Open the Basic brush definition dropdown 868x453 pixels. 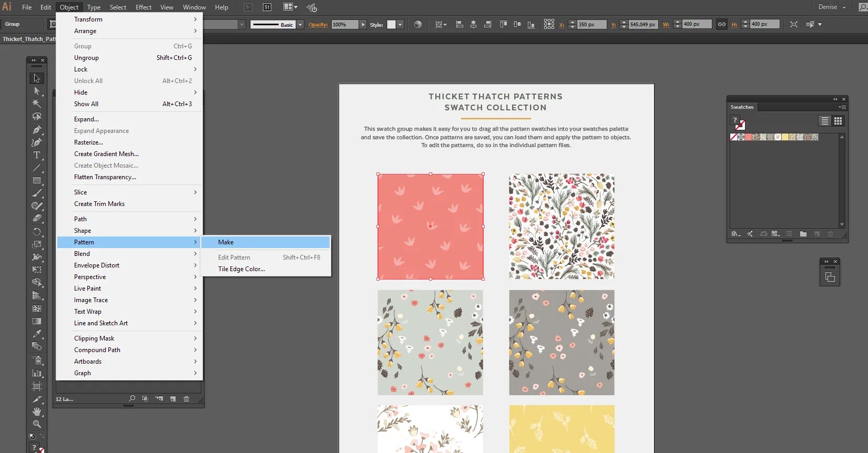[300, 24]
